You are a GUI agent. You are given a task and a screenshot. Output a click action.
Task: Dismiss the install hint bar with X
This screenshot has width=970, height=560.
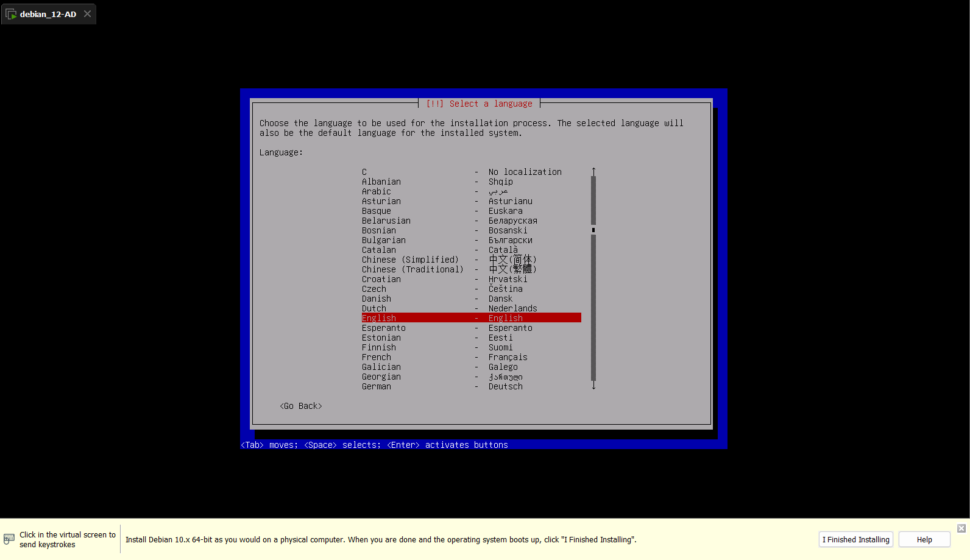tap(961, 528)
